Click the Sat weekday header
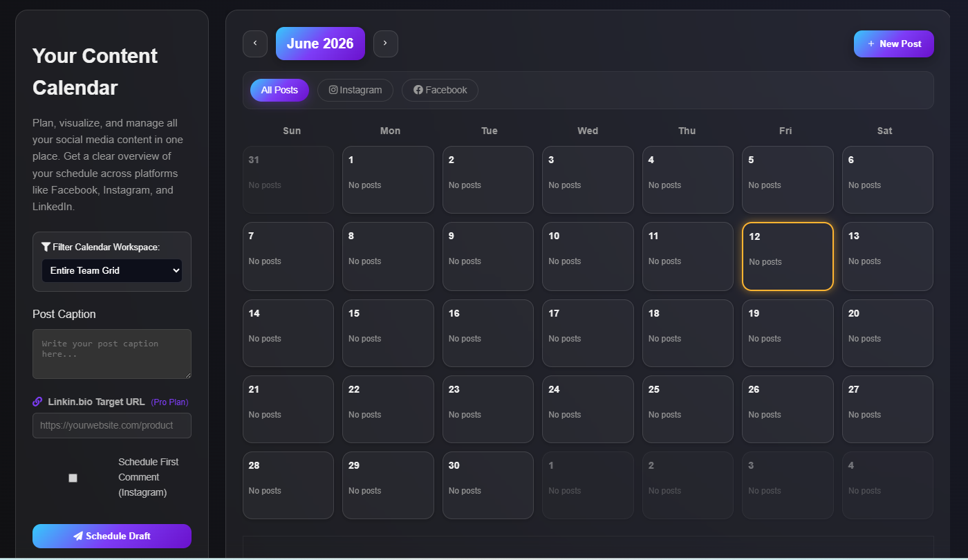Viewport: 968px width, 560px height. [885, 131]
